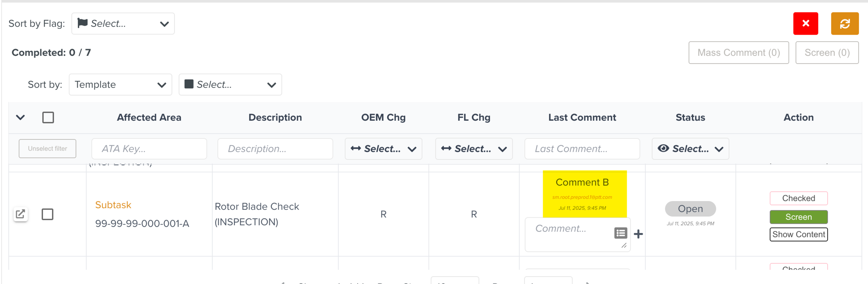Click the orange refresh icon button
This screenshot has height=284, width=868.
[844, 24]
